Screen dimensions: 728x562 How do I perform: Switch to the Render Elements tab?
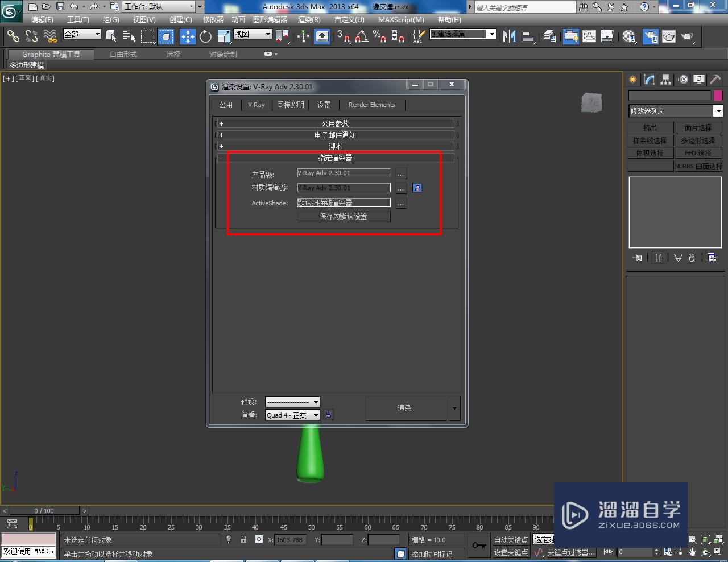pos(372,105)
